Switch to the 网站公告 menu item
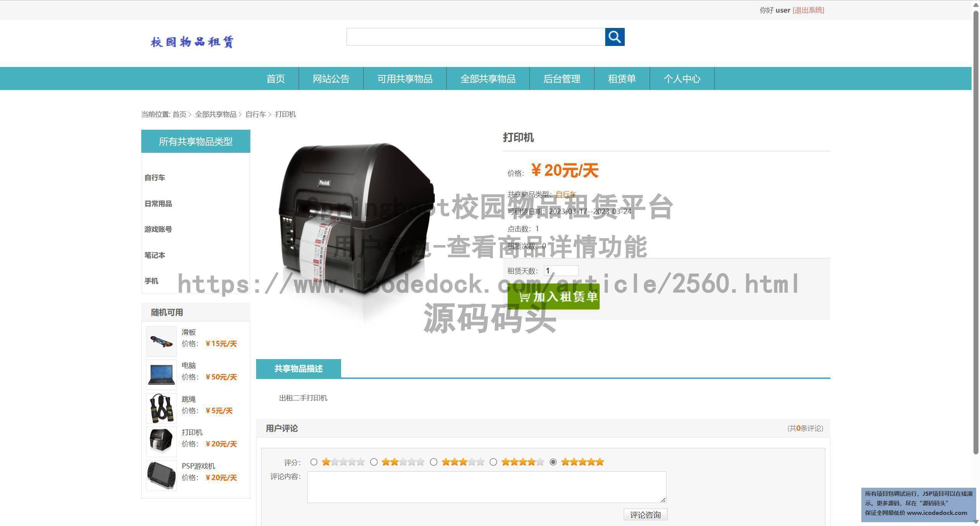Screen dimensions: 980x526 [x=331, y=78]
